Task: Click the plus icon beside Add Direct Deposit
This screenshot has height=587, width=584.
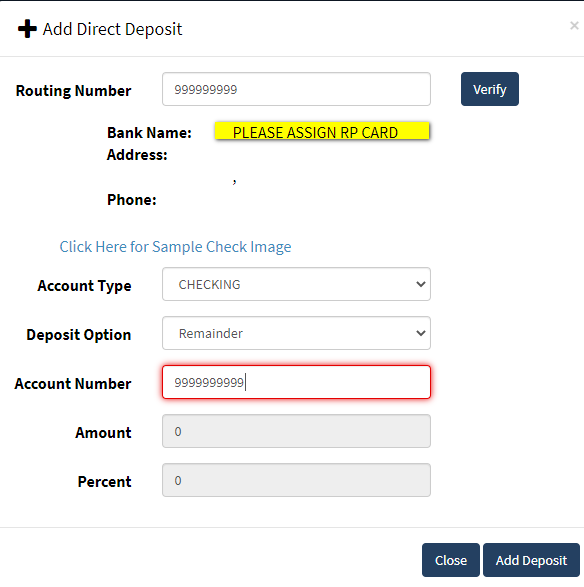Action: coord(27,29)
